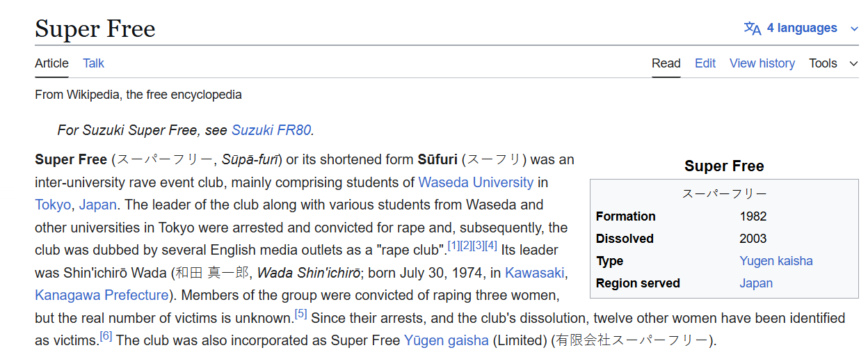Jump to citation [3]
Viewport: 868px width, 357px height.
pos(479,246)
